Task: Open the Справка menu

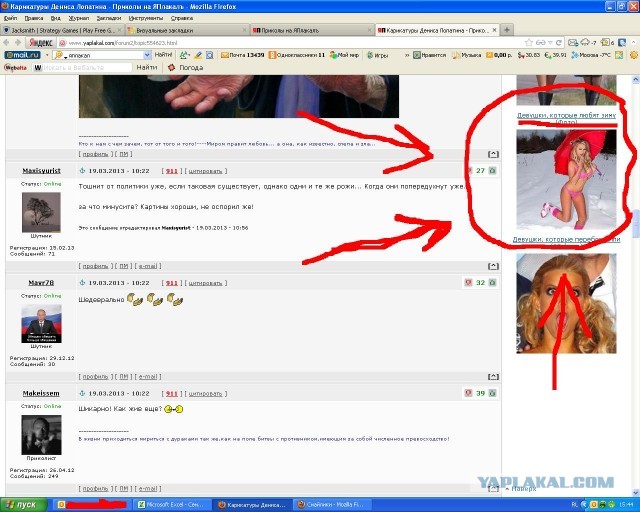Action: click(x=182, y=18)
